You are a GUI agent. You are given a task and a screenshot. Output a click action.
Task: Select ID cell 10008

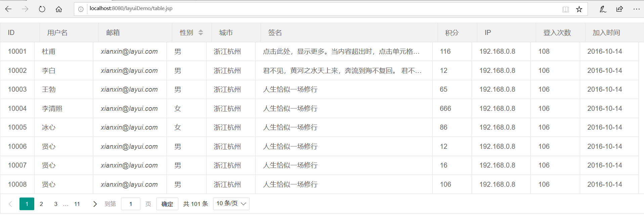[17, 184]
